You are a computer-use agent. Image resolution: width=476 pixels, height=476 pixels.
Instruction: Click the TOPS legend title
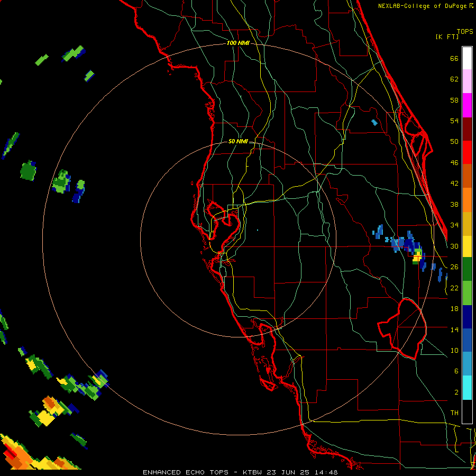click(465, 31)
